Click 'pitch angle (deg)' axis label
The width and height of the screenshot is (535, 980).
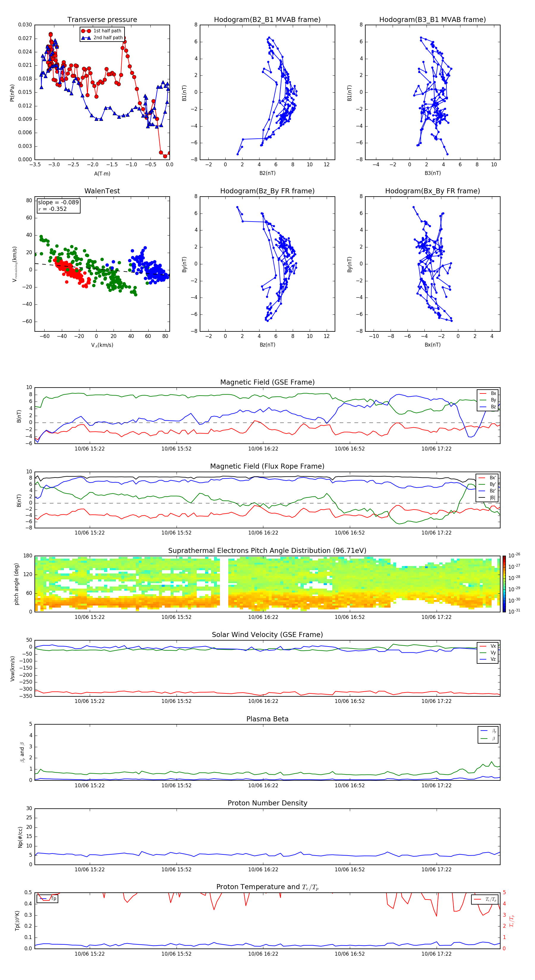[16, 584]
